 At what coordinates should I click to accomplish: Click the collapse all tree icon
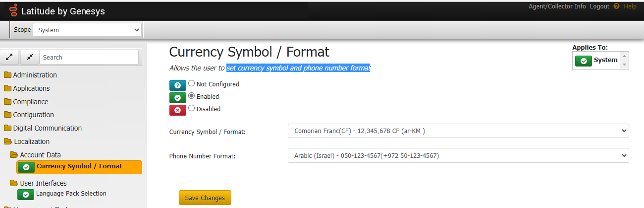pos(29,57)
